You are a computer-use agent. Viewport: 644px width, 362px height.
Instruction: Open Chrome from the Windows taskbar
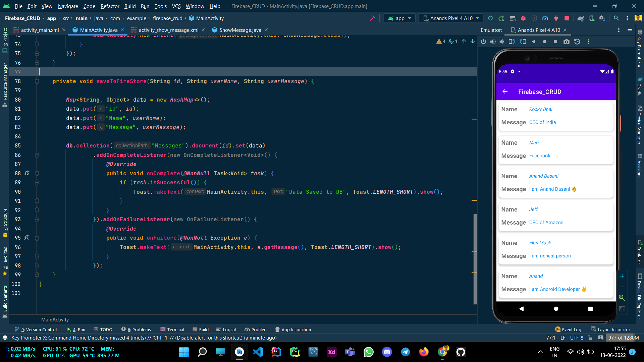pyautogui.click(x=442, y=352)
